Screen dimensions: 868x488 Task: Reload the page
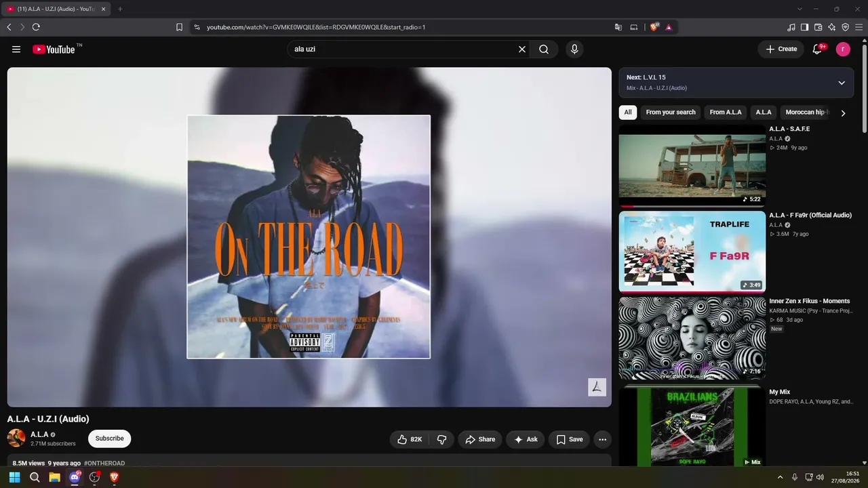pyautogui.click(x=36, y=27)
